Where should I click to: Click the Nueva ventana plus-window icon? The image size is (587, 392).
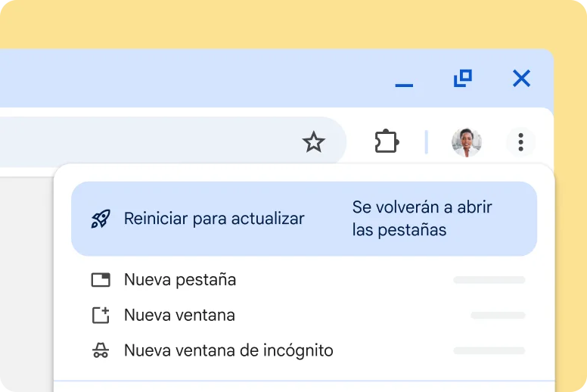[x=101, y=316]
